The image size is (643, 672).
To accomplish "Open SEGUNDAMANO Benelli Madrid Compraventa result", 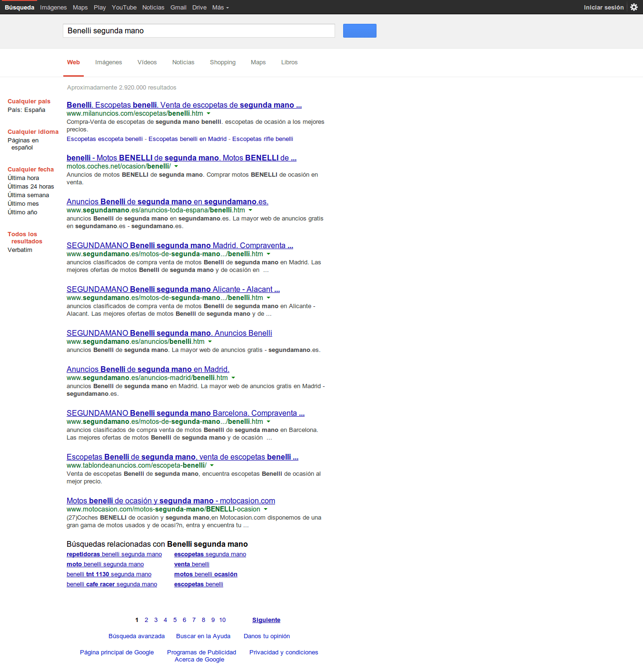I will [180, 245].
